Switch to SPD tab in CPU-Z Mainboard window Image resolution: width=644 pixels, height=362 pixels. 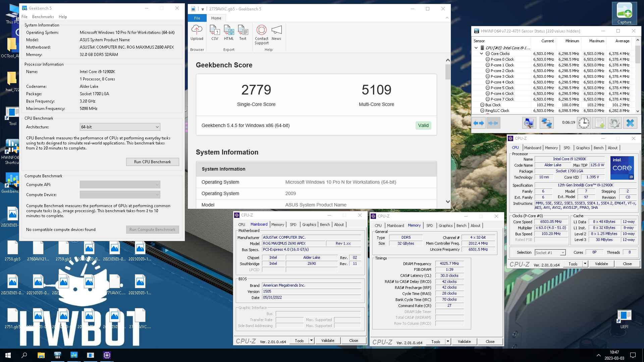(x=293, y=225)
